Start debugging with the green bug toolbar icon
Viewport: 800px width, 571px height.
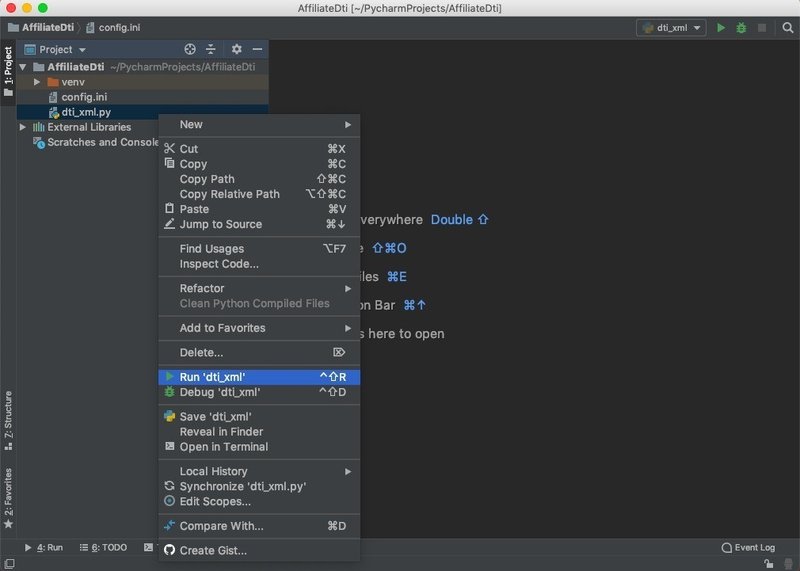coord(741,28)
